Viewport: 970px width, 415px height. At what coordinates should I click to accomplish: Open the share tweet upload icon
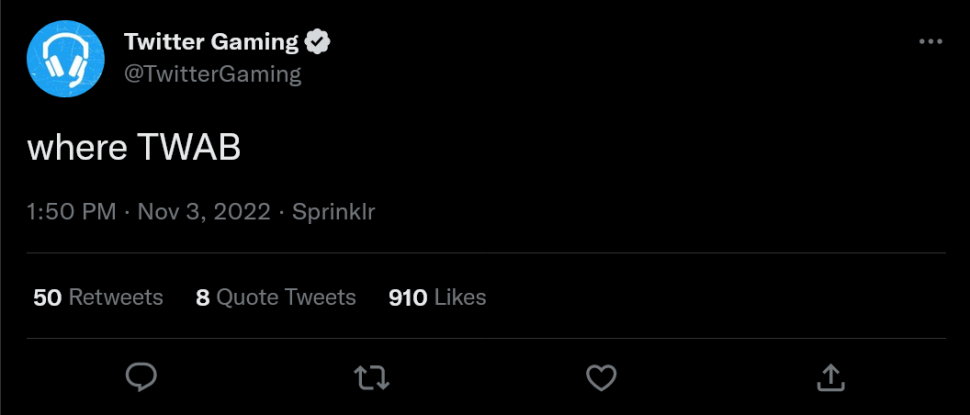[x=829, y=376]
